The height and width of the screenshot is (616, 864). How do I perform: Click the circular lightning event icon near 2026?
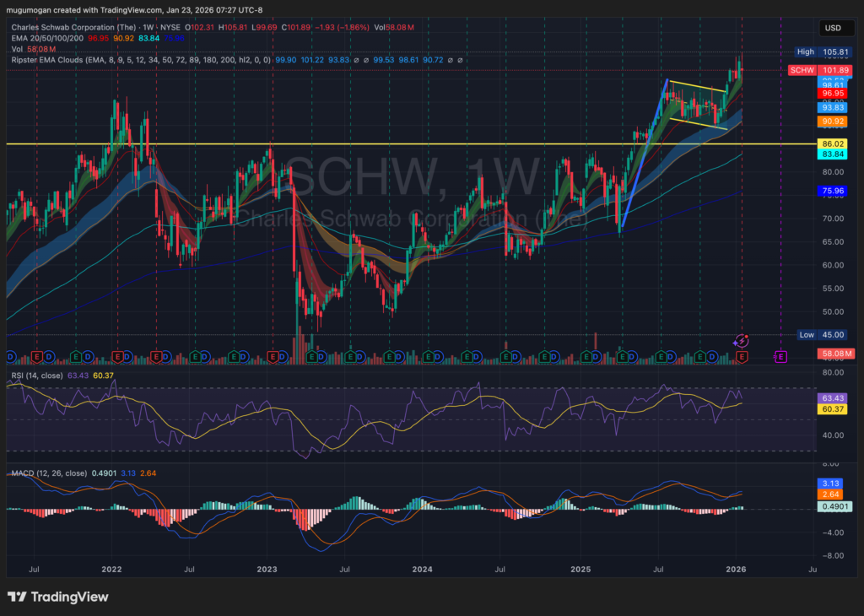(741, 340)
